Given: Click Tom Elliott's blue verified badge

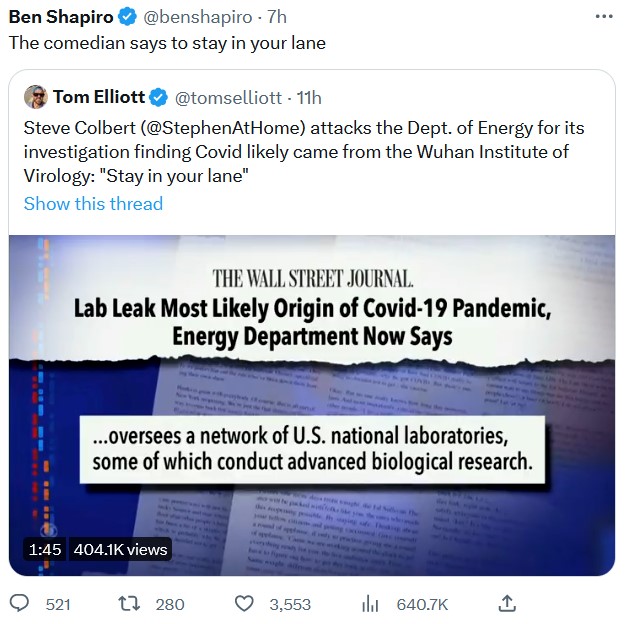Looking at the screenshot, I should coord(160,97).
